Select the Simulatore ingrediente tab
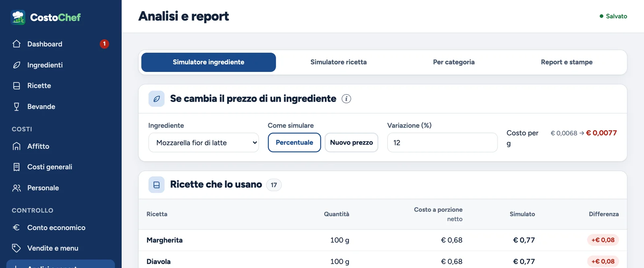The height and width of the screenshot is (268, 644). pos(208,62)
